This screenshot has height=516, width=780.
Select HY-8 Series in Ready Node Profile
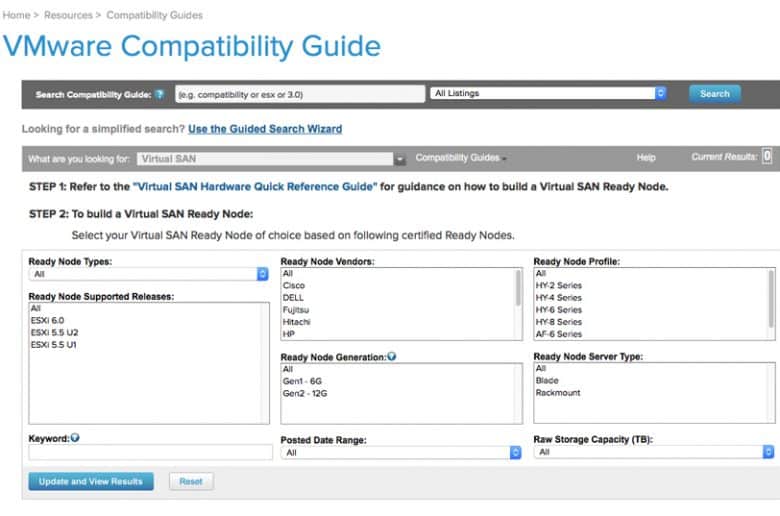point(559,322)
